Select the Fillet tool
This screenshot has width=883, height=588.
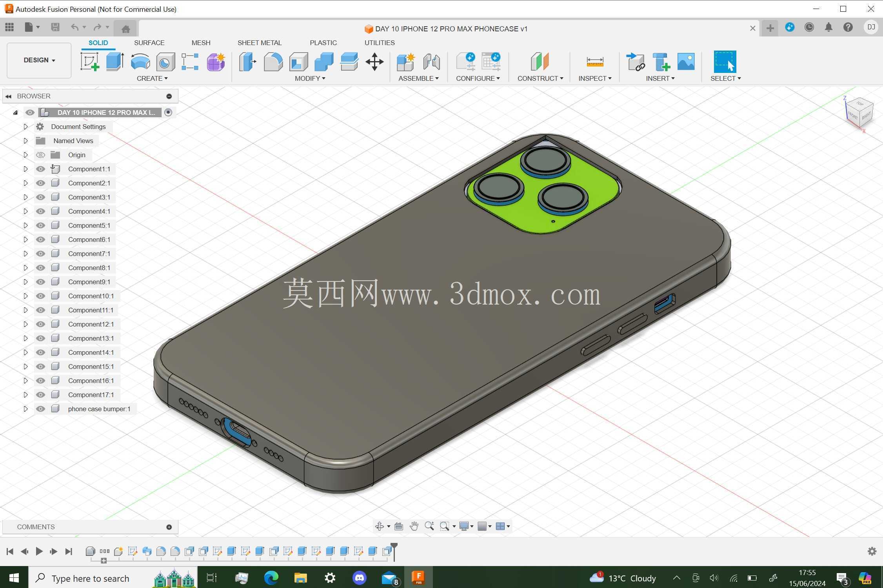pos(273,62)
